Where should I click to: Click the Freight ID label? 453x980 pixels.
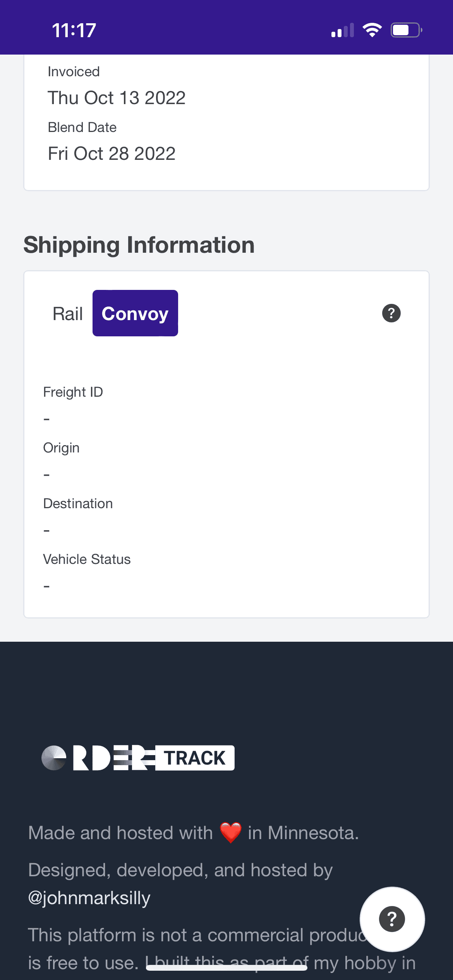(73, 392)
